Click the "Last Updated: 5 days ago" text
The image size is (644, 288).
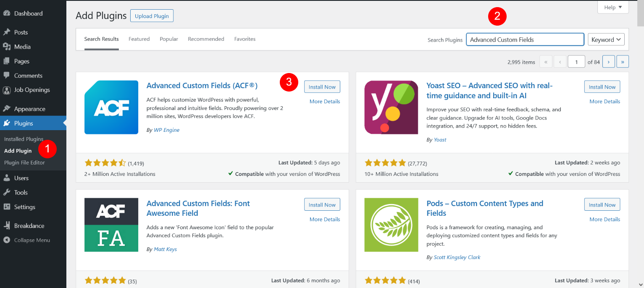point(309,163)
